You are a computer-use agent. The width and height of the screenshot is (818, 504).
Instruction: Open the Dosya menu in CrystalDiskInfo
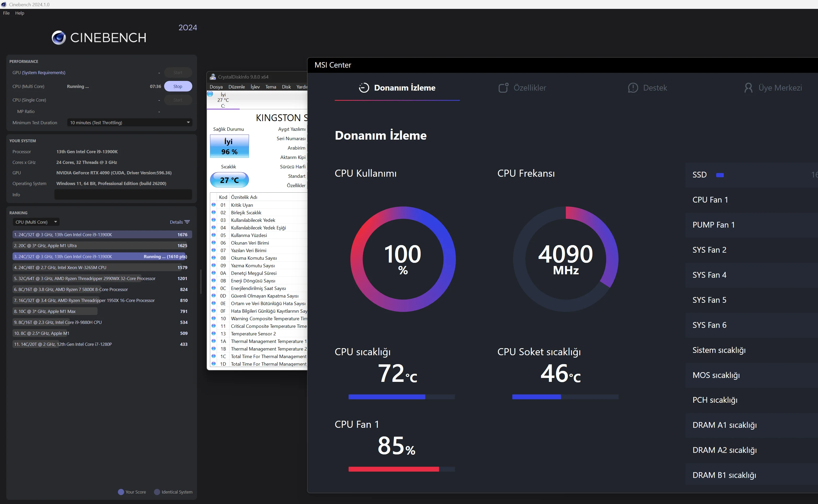tap(216, 87)
